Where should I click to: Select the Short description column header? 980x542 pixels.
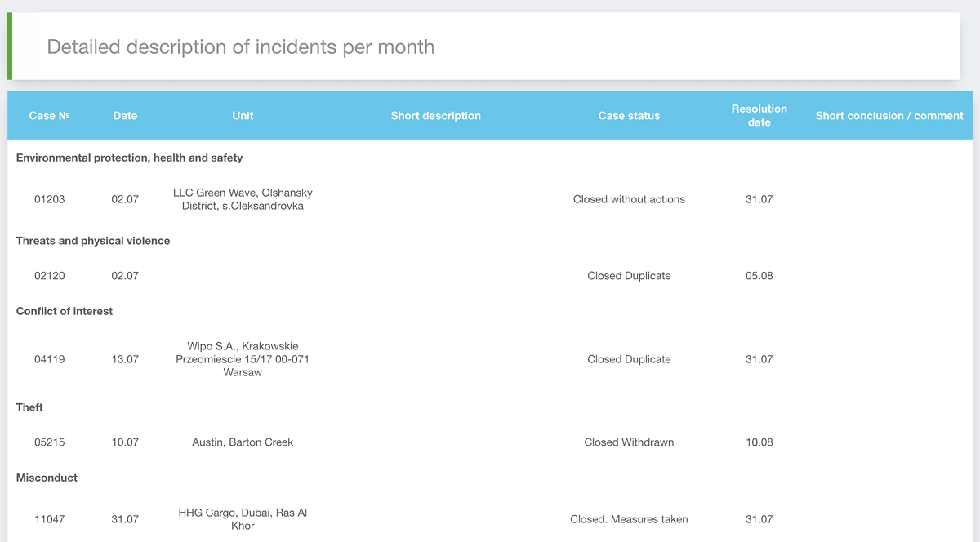click(x=436, y=116)
